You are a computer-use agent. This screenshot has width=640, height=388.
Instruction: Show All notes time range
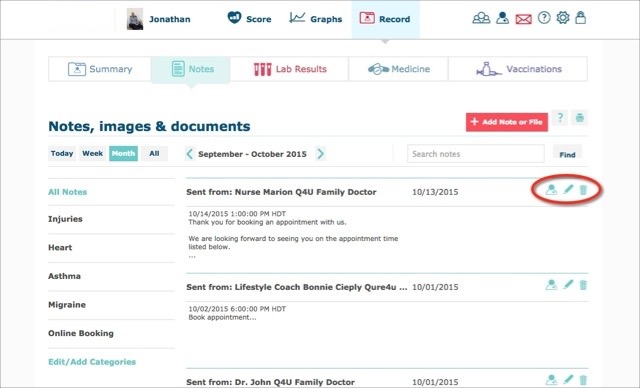pos(154,153)
